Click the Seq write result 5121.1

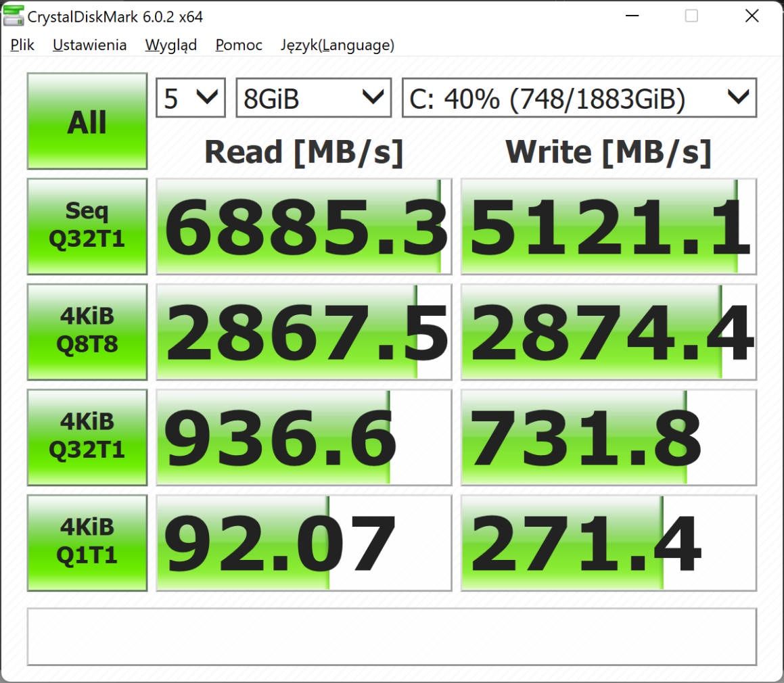click(609, 227)
